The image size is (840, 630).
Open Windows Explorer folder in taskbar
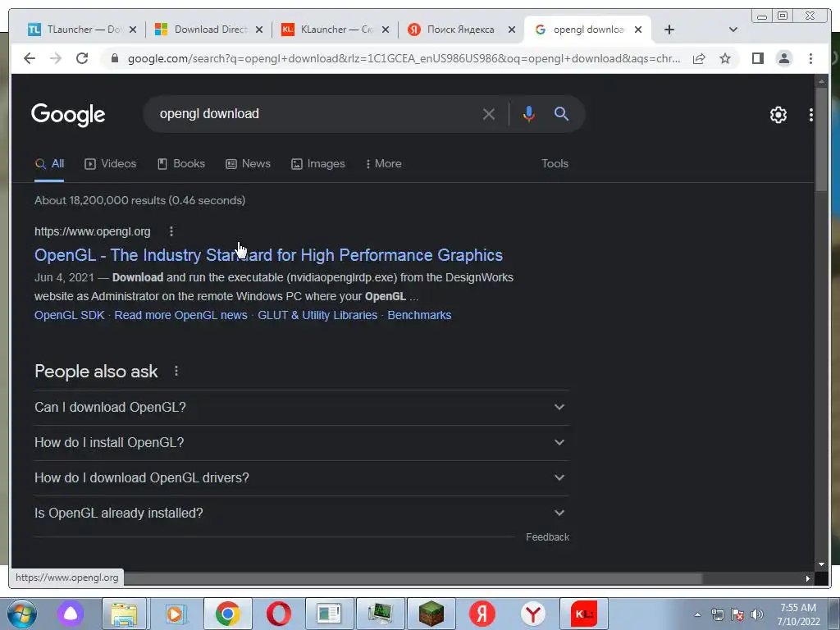[x=125, y=614]
